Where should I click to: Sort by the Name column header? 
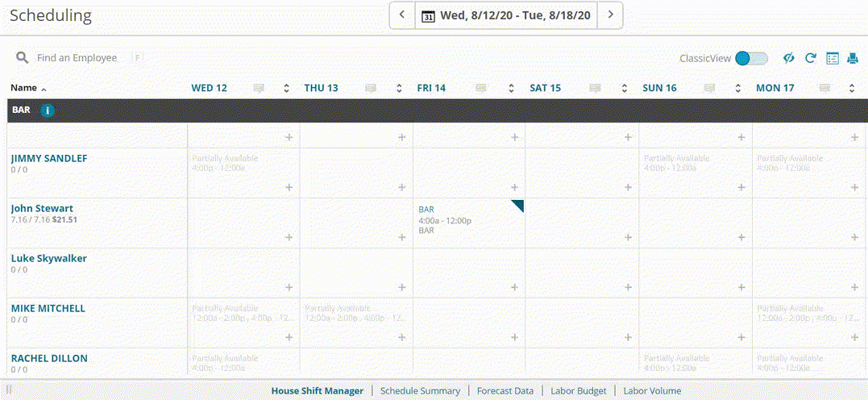click(x=28, y=88)
